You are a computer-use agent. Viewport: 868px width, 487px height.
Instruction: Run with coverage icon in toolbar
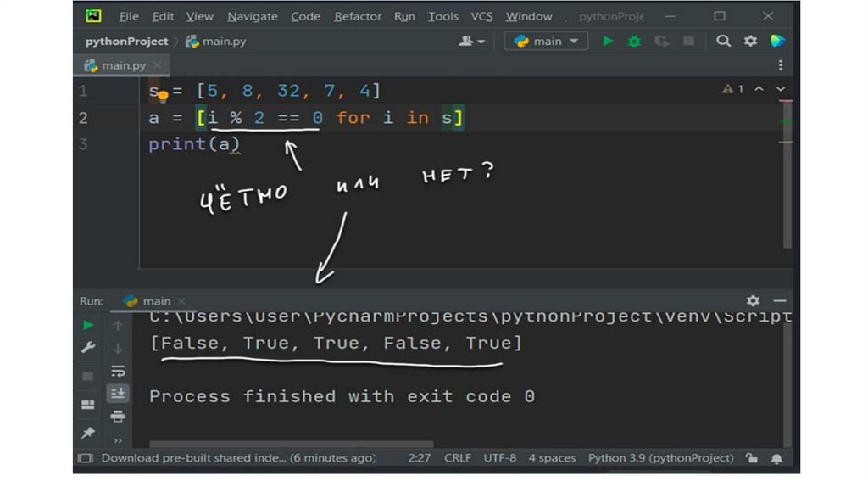[661, 41]
